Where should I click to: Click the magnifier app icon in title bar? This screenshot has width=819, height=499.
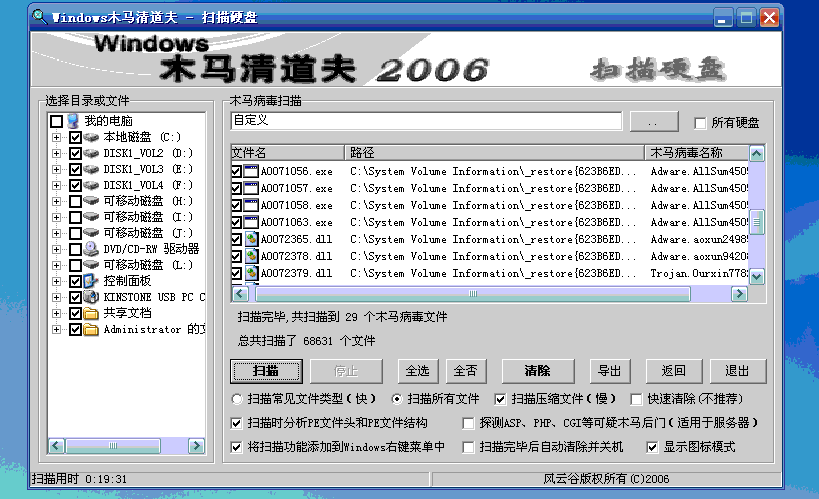point(39,17)
